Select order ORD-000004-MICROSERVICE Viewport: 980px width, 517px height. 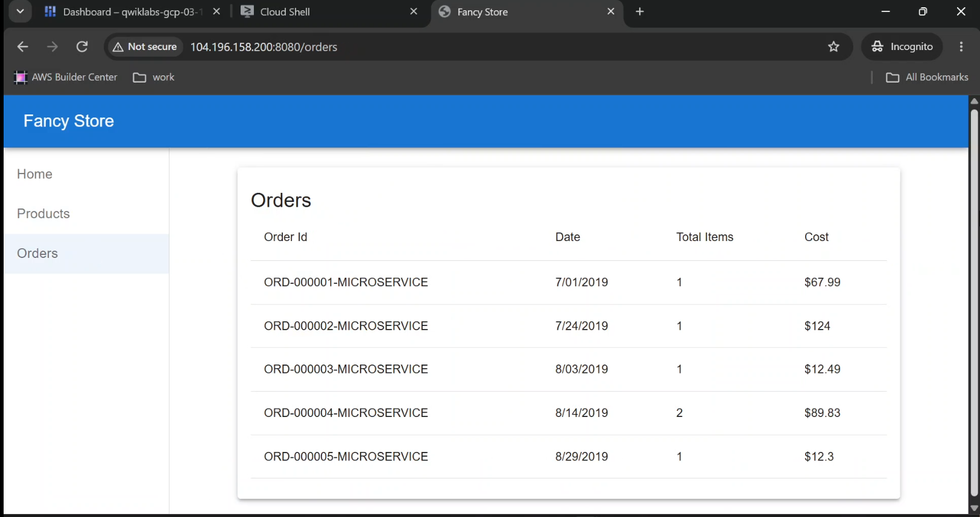coord(346,413)
